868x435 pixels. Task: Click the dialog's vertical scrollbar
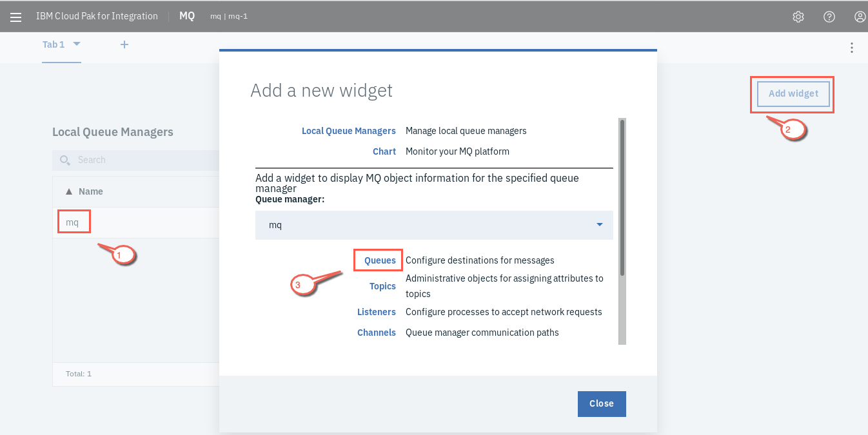[622, 197]
